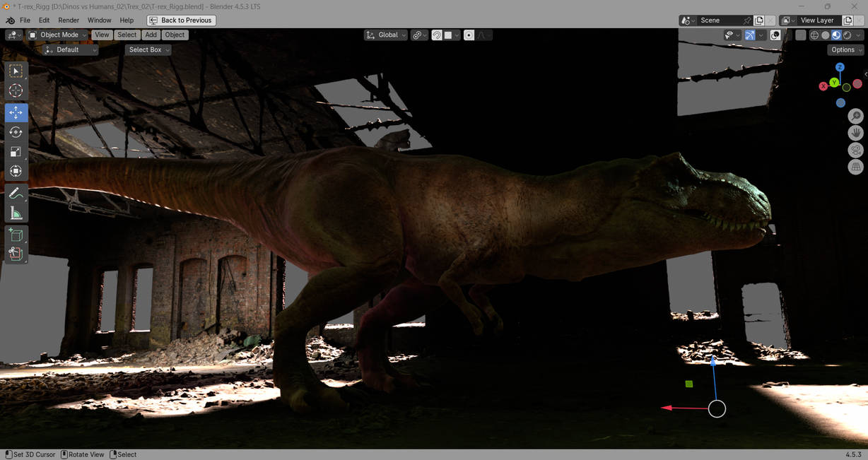
Task: Click the View Layer name field
Action: pos(819,20)
